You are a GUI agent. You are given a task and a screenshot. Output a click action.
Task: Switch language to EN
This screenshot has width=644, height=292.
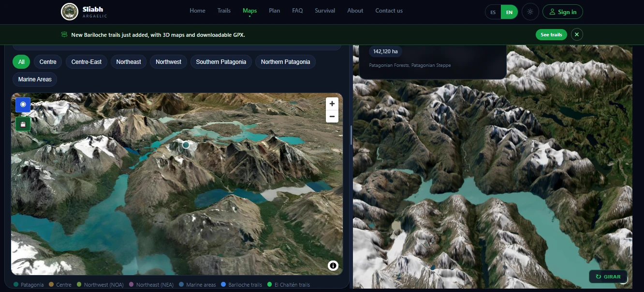[509, 12]
